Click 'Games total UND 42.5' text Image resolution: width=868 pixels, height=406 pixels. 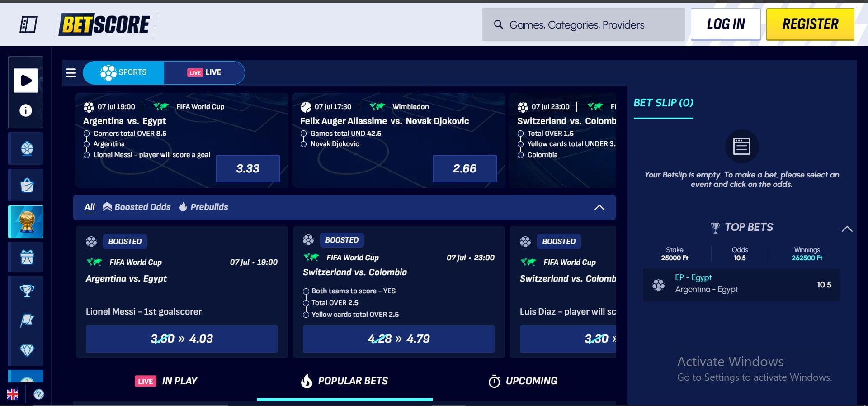(346, 134)
